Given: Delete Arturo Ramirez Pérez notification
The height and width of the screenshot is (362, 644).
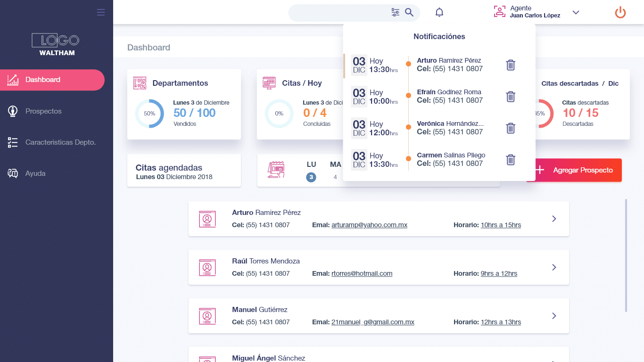Looking at the screenshot, I should point(511,65).
